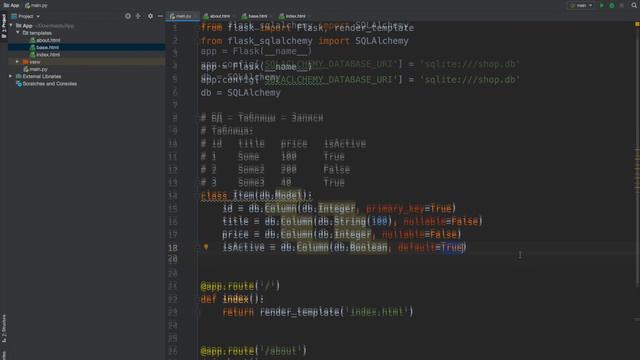Screen dimensions: 640x360
Task: Click the 'db = SQLAlchemy' line
Action: [240, 93]
